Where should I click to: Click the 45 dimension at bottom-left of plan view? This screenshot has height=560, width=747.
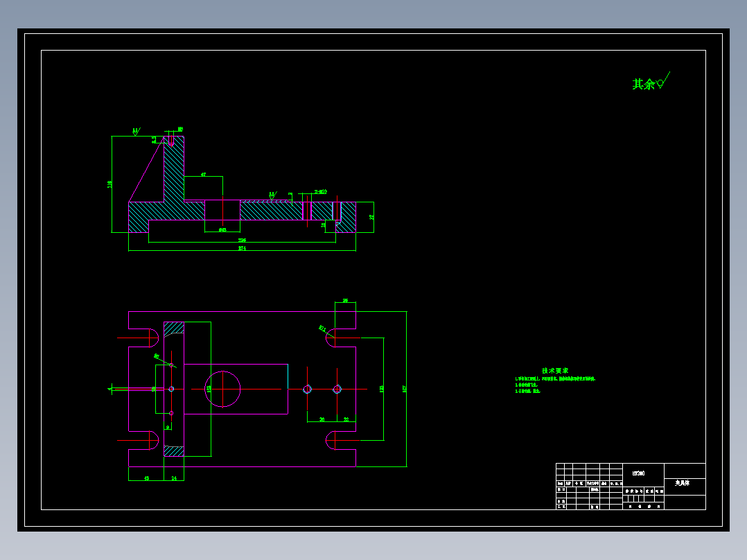point(147,478)
